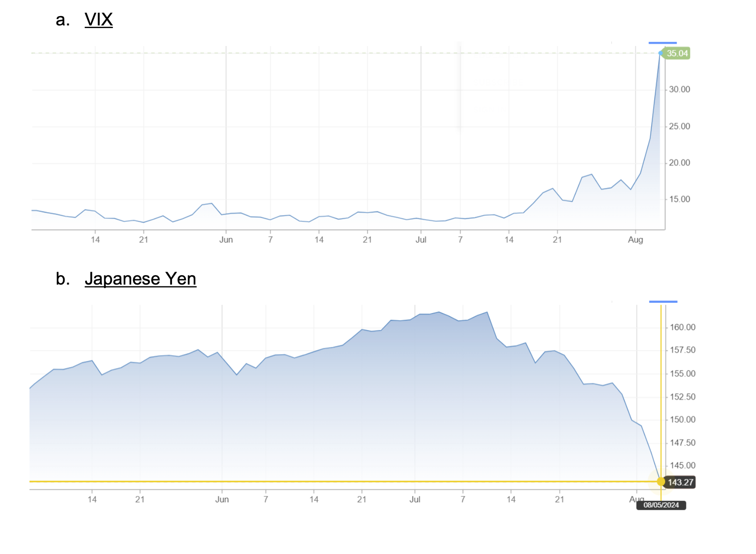Select the Jun tick on the VIX chart
The image size is (756, 554).
point(226,240)
